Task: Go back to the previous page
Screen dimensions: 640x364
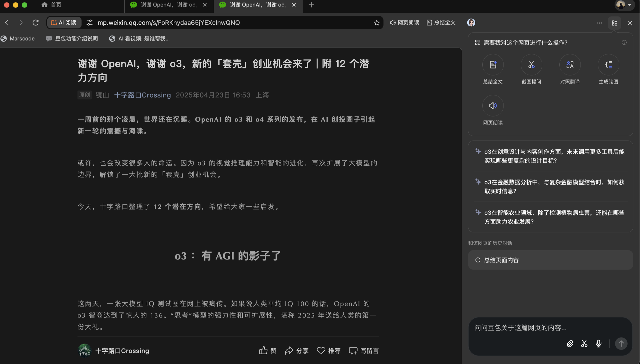Action: pyautogui.click(x=7, y=23)
